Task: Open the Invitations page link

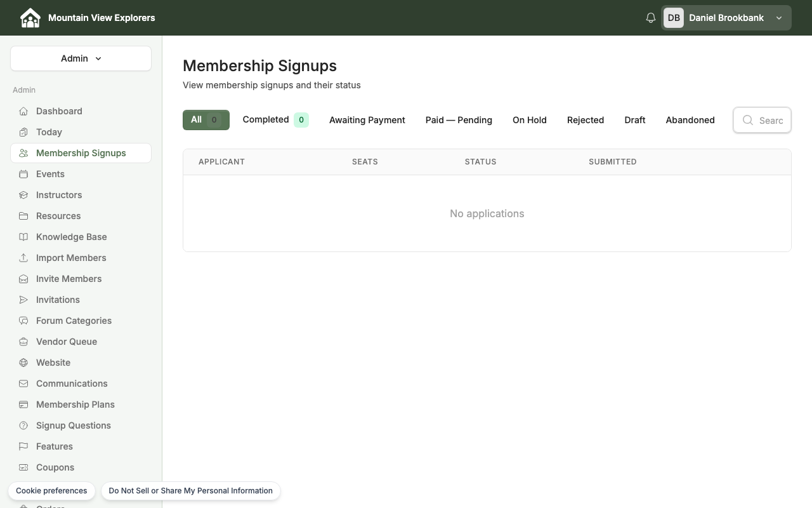Action: [81, 300]
